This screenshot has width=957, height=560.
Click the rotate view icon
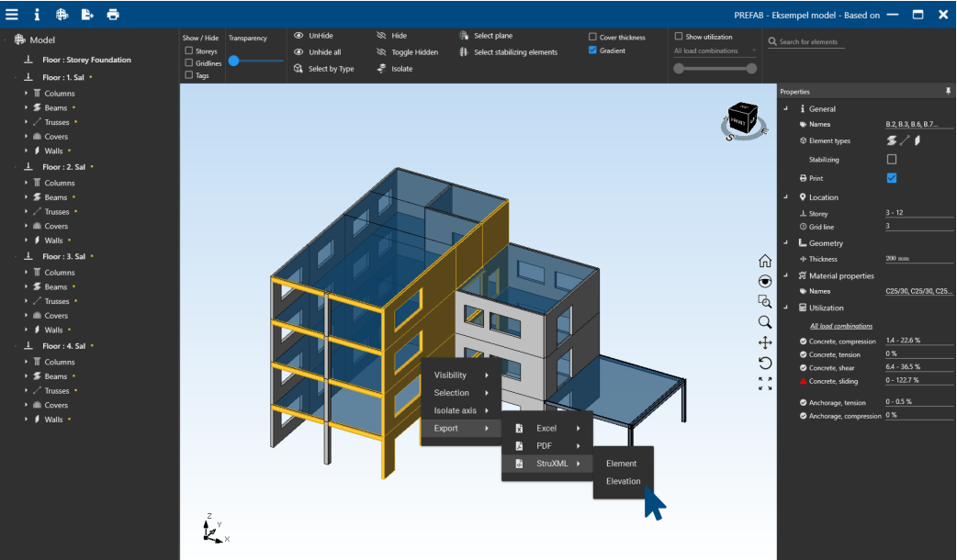pos(765,363)
